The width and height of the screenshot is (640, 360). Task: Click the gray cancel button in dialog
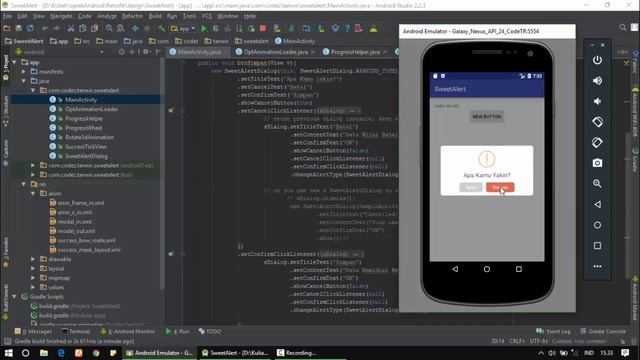(471, 187)
